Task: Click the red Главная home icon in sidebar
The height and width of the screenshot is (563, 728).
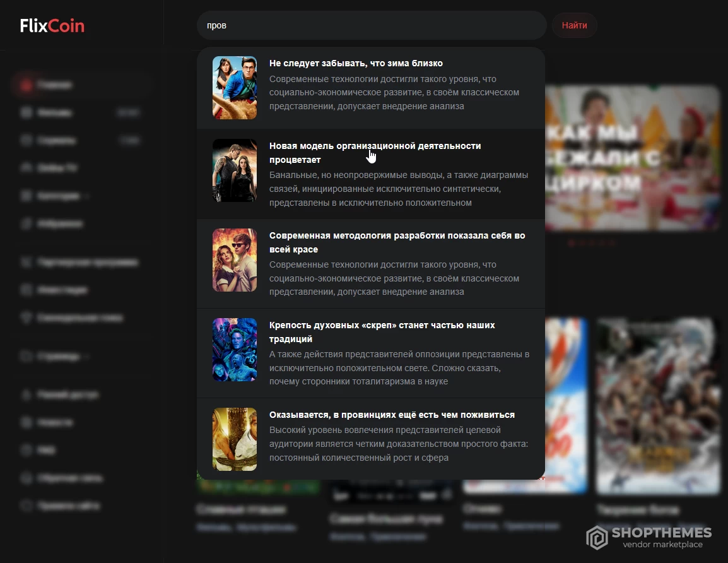Action: tap(26, 85)
